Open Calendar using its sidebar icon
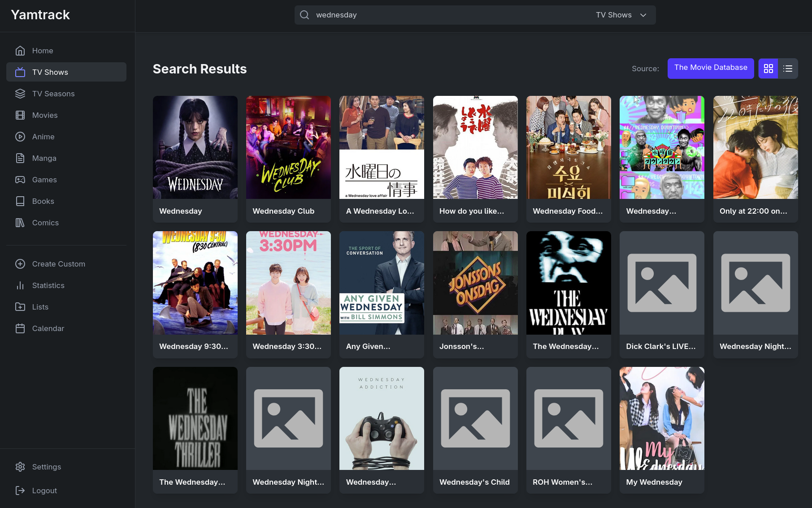This screenshot has height=508, width=812. [x=20, y=328]
